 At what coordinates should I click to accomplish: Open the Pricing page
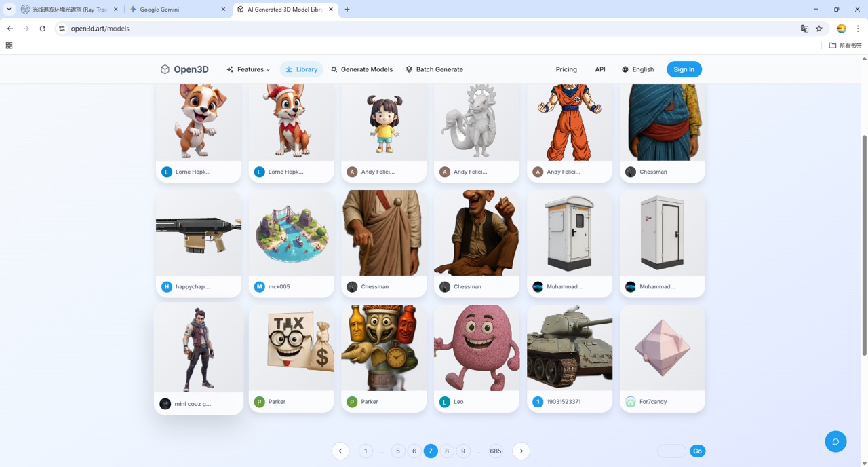pyautogui.click(x=566, y=69)
